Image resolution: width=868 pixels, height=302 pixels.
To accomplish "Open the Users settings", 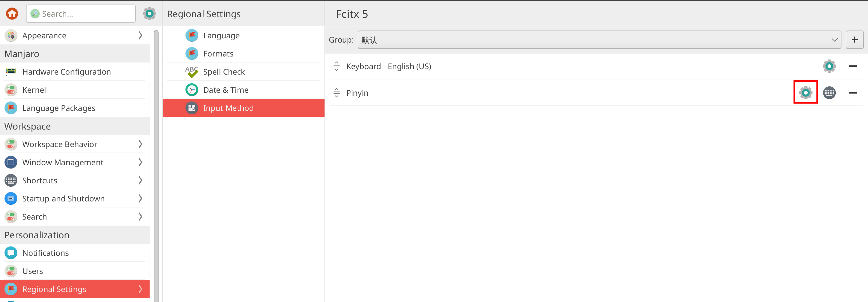I will tap(75, 271).
